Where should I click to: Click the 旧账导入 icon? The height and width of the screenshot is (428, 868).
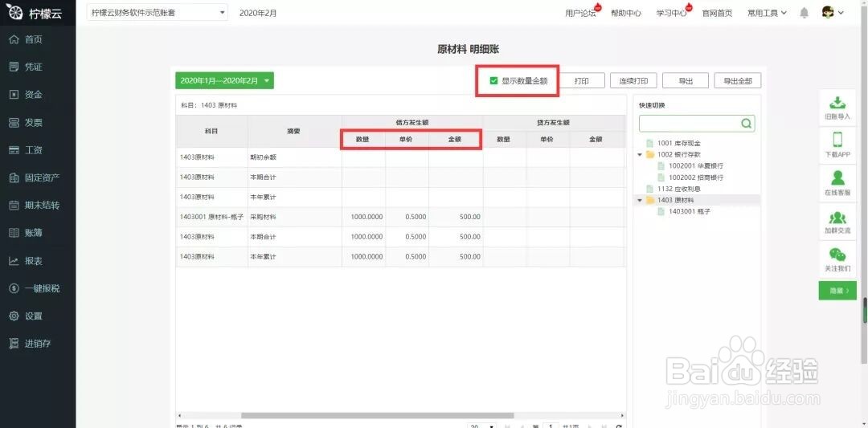[837, 103]
